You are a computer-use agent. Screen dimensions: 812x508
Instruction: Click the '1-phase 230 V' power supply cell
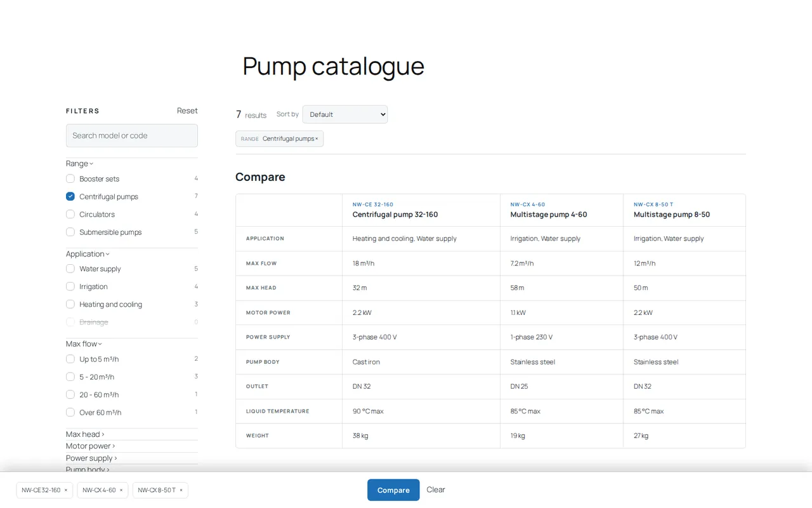pos(532,337)
